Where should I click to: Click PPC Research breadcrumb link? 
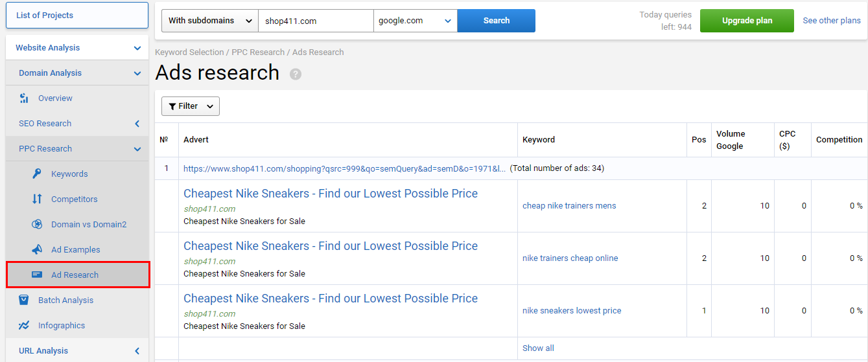[x=258, y=52]
